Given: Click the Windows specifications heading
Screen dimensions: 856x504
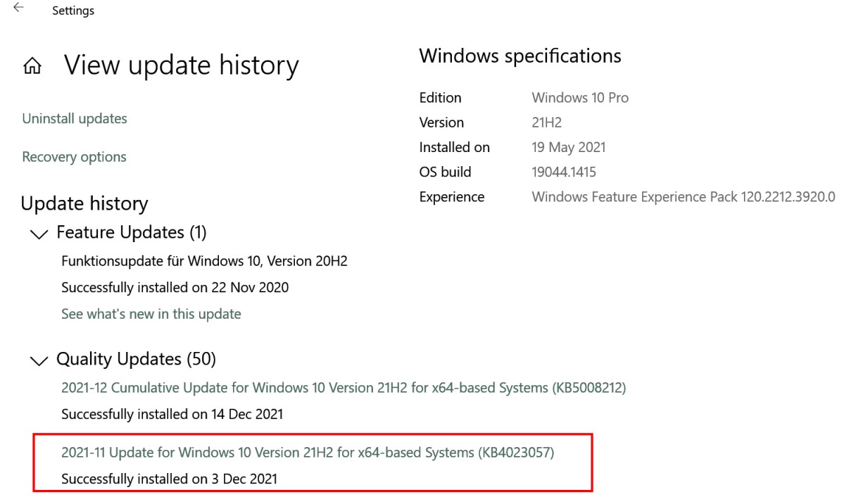Looking at the screenshot, I should tap(520, 56).
